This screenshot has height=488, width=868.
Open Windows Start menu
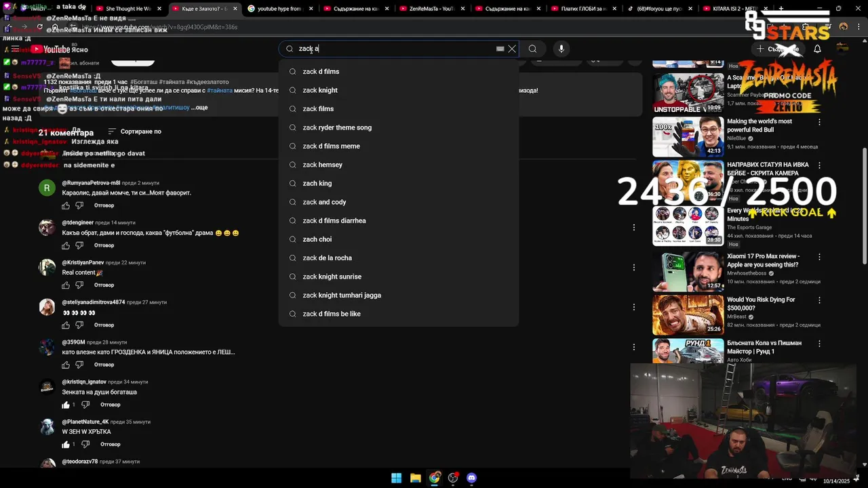click(x=396, y=478)
